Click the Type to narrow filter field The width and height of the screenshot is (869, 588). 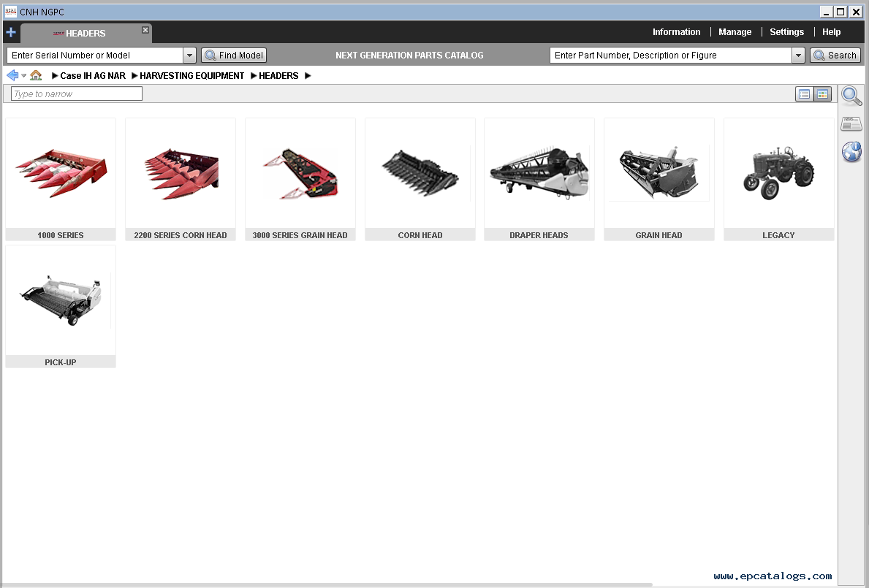[x=77, y=94]
